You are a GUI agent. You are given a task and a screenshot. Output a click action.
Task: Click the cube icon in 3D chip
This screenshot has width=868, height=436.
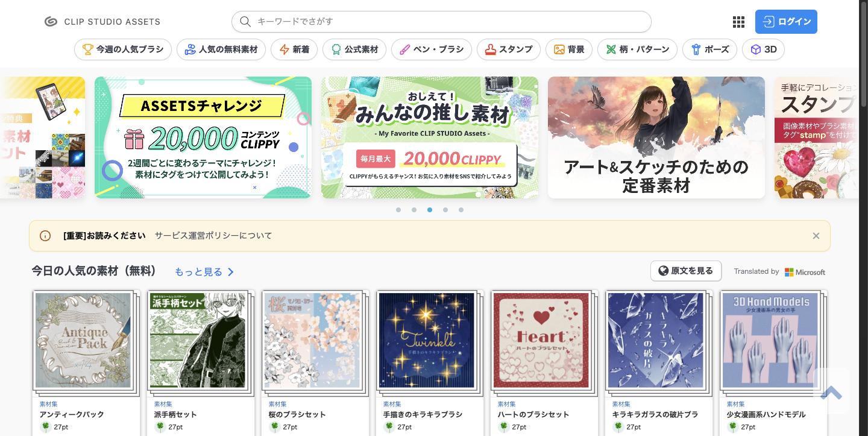pos(756,49)
